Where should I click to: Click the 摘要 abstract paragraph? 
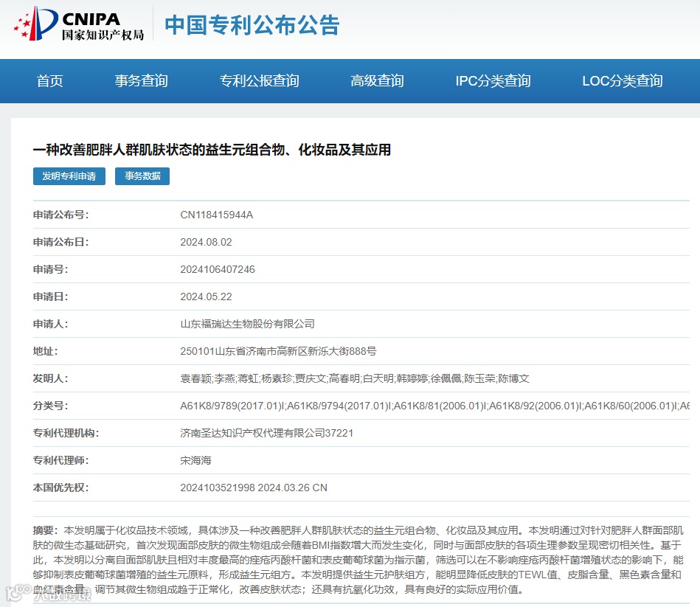pyautogui.click(x=358, y=560)
